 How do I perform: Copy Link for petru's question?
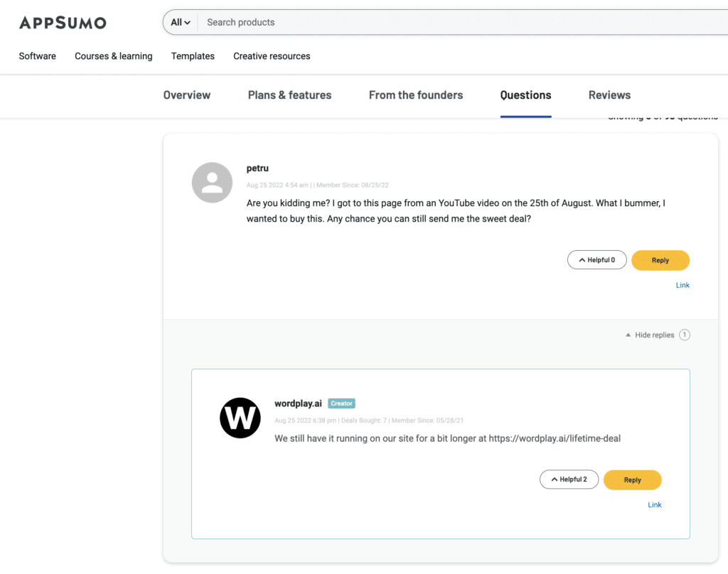coord(682,285)
